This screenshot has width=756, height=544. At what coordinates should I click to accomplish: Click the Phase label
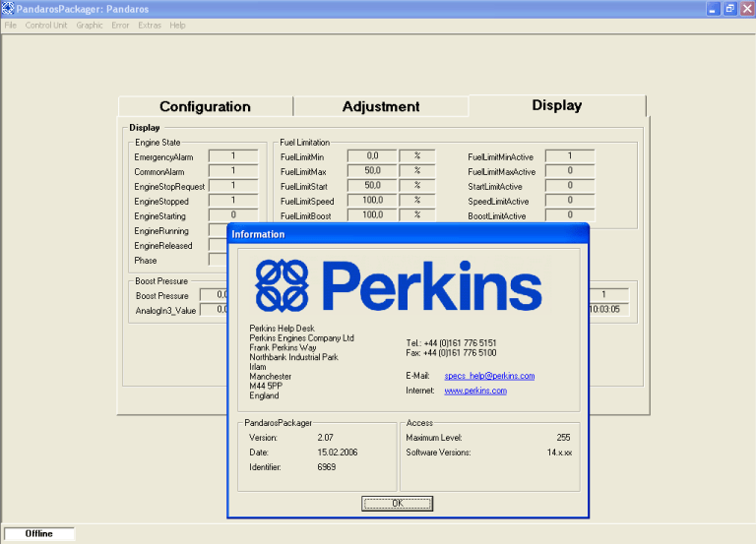[x=145, y=261]
